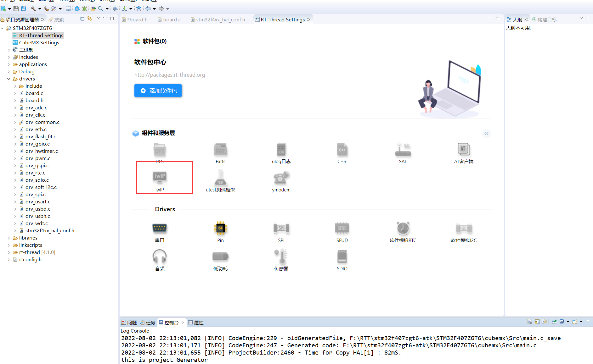Viewport: 593px width, 364px height.
Task: Open the search toolbar dropdown arrow
Action: pyautogui.click(x=107, y=9)
